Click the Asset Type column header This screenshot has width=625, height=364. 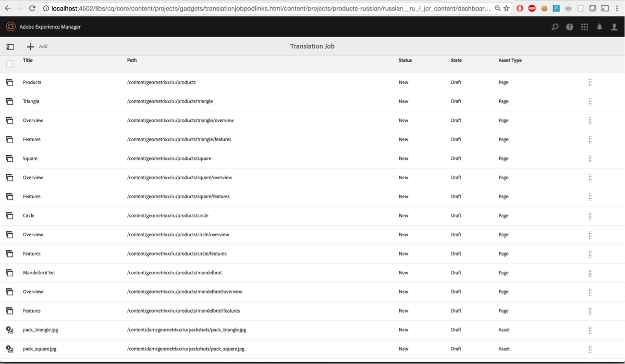(x=510, y=61)
